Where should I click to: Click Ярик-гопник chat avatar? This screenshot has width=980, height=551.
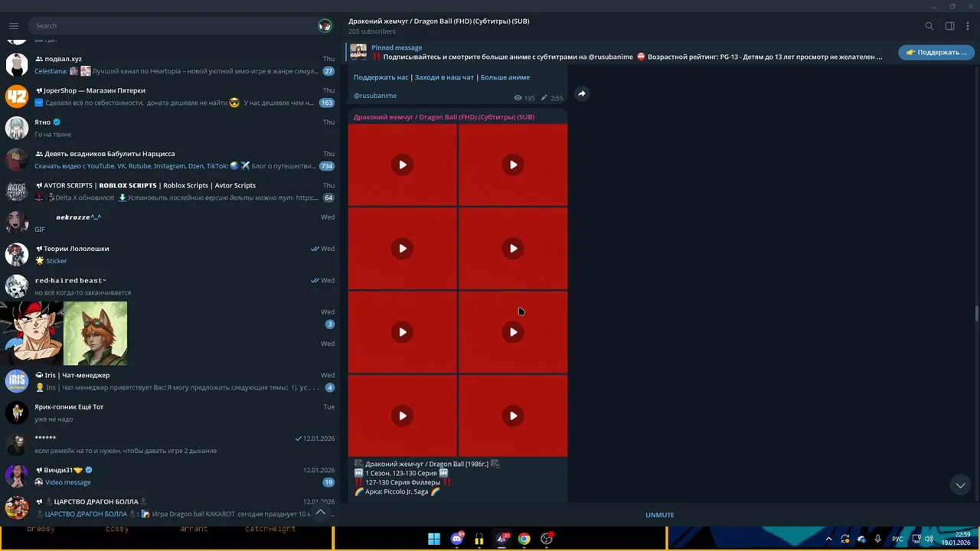17,412
